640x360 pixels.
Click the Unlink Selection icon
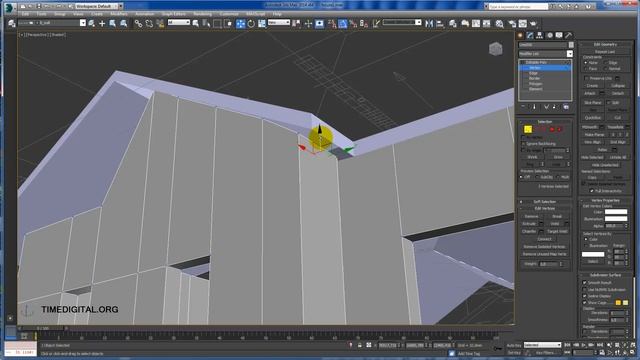click(x=149, y=23)
